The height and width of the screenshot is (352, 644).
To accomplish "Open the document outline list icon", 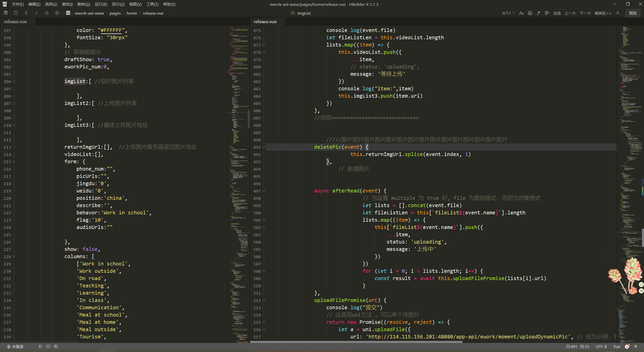I will (x=40, y=346).
